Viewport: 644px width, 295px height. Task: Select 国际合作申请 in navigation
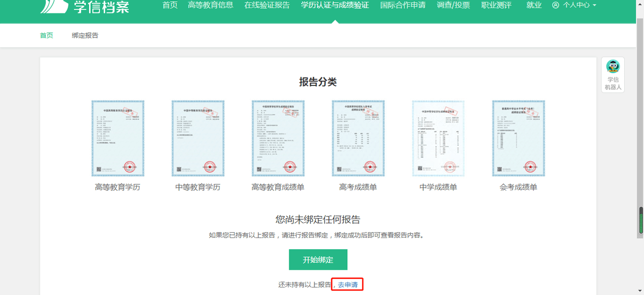tap(402, 5)
